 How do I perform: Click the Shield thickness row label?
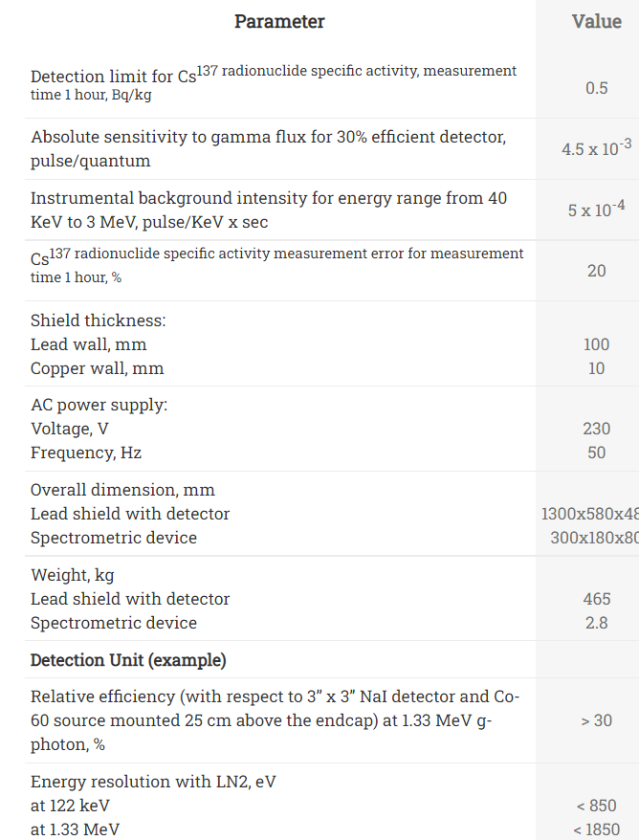pyautogui.click(x=98, y=321)
